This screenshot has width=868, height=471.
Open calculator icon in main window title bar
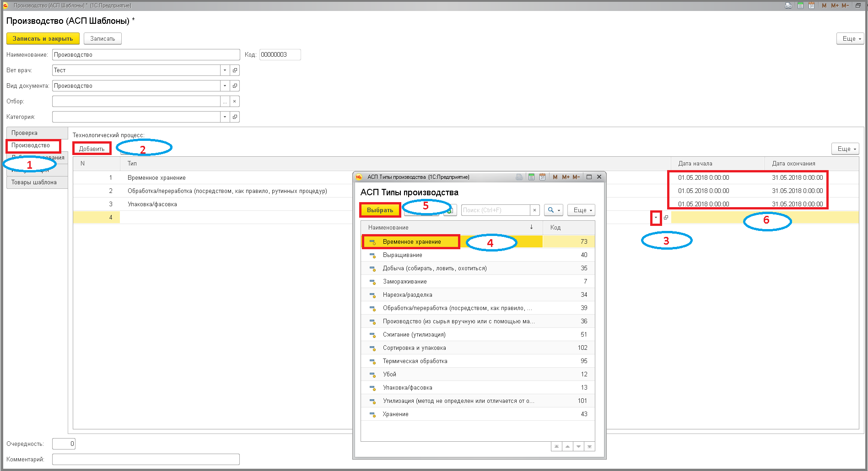pyautogui.click(x=800, y=5)
